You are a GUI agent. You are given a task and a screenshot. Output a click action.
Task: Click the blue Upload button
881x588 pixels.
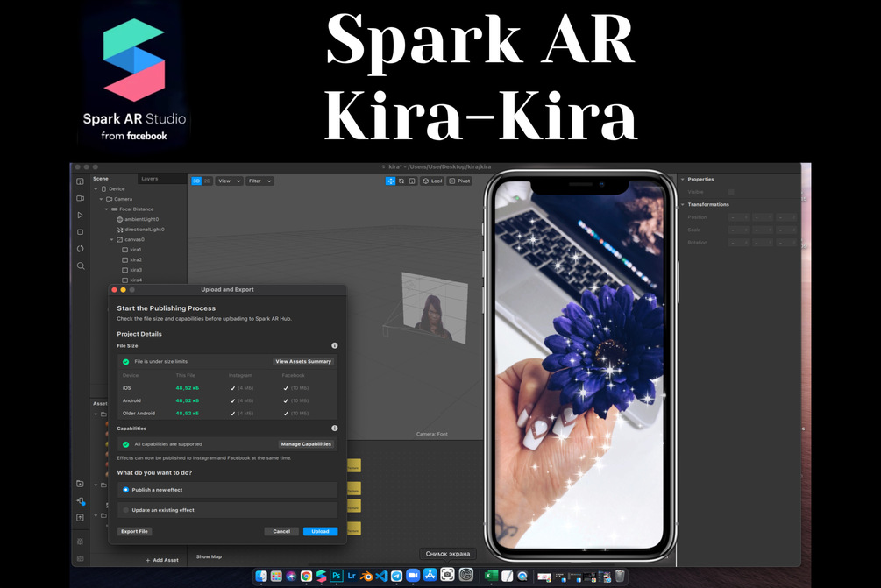[x=320, y=531]
